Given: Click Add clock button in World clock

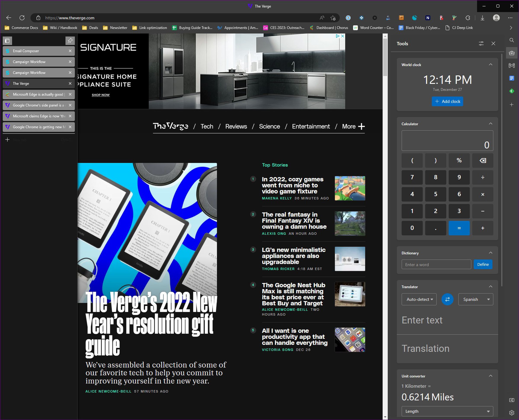Looking at the screenshot, I should [447, 101].
